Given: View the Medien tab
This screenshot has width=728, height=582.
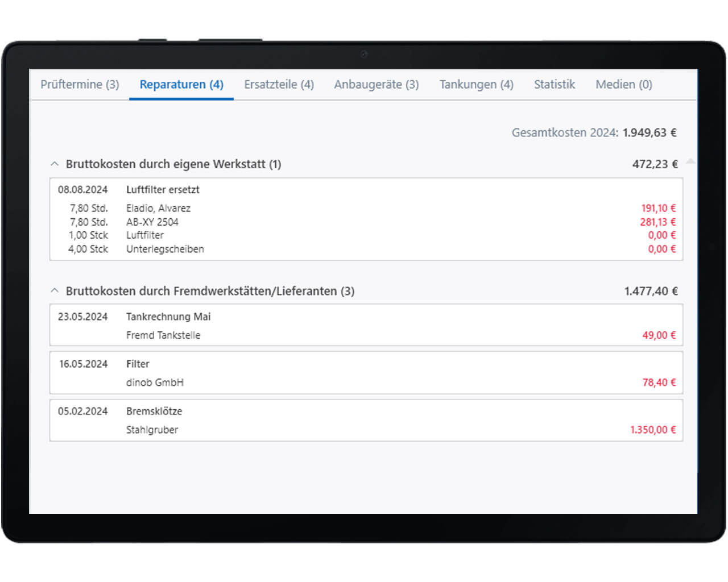Looking at the screenshot, I should tap(623, 85).
